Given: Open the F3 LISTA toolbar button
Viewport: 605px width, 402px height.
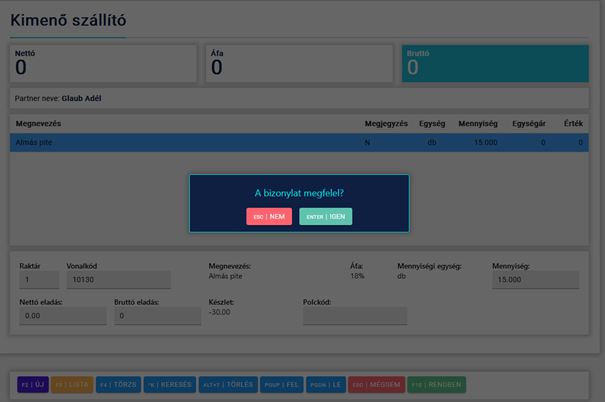Looking at the screenshot, I should tap(71, 384).
